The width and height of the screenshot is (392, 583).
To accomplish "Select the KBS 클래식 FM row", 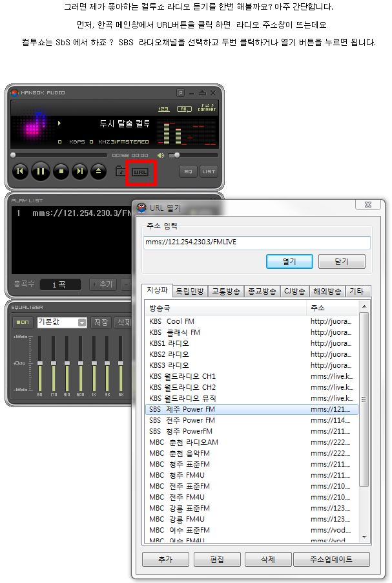I will [252, 332].
